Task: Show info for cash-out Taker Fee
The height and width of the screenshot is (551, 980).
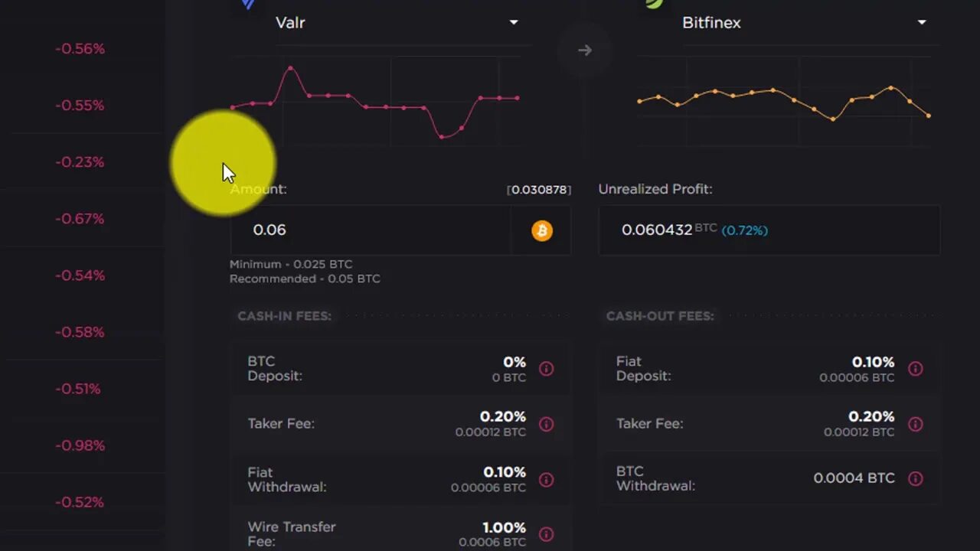Action: [x=915, y=424]
